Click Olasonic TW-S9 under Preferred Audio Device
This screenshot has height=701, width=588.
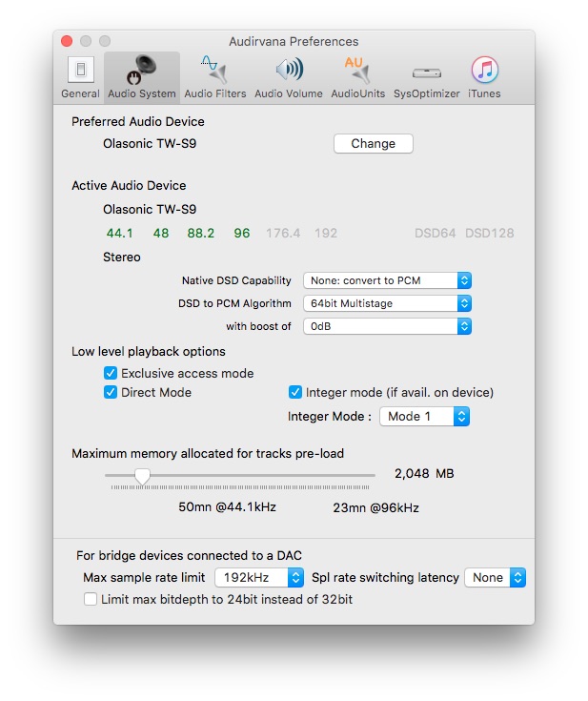click(150, 143)
